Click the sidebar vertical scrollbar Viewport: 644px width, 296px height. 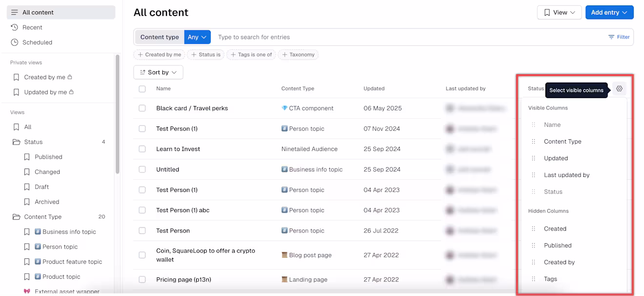click(117, 114)
